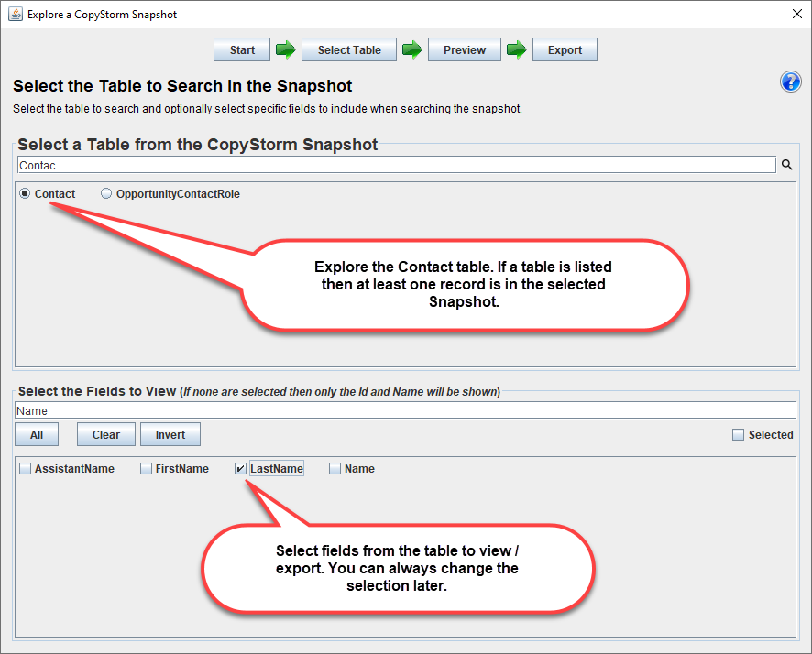Uncheck the LastName field
This screenshot has height=654, width=812.
click(x=240, y=468)
